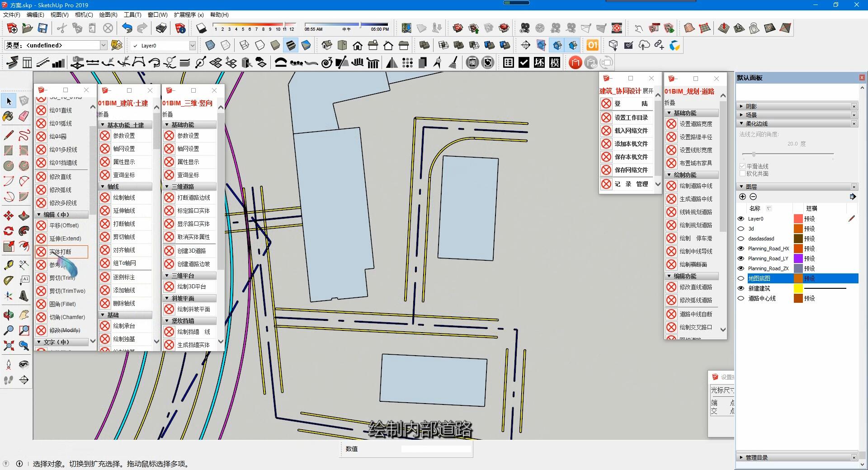This screenshot has width=868, height=470.
Task: Toggle visibility of Layer0
Action: click(x=741, y=219)
